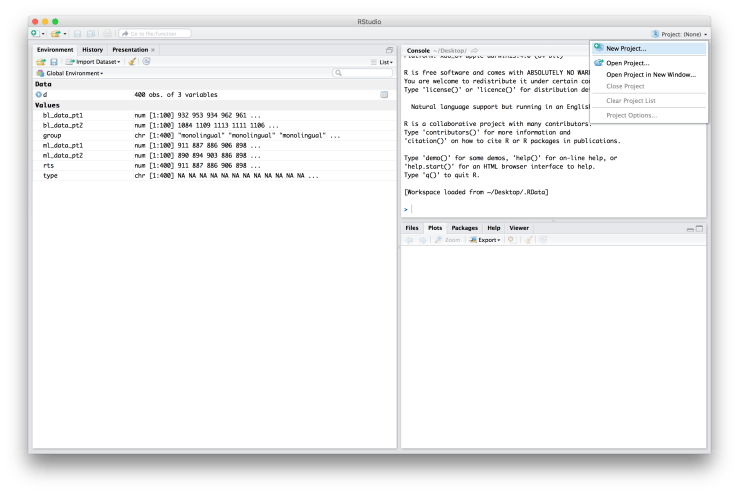Click the Zoom plot button
739x494 pixels.
pos(448,240)
